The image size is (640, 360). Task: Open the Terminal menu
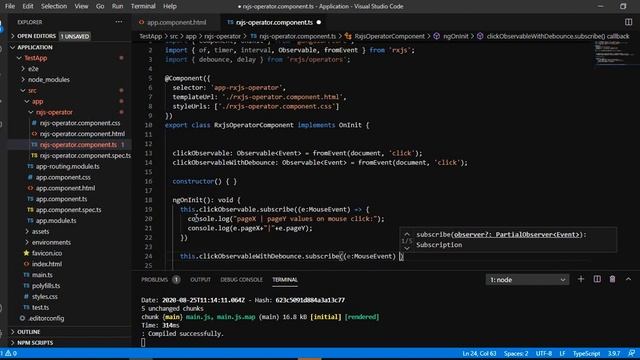coord(143,6)
